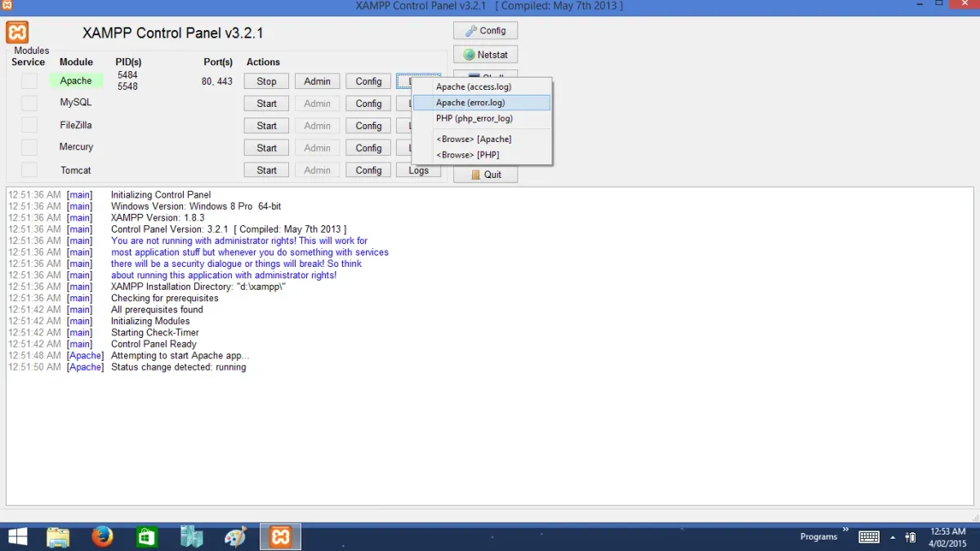The image size is (980, 551).
Task: Launch Firefox from the taskbar
Action: 102,536
